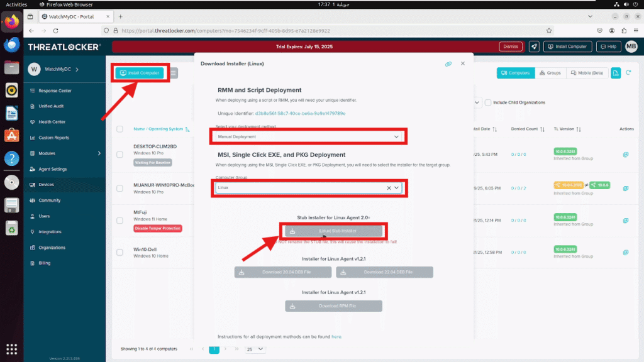This screenshot has height=362, width=644.
Task: Open Help icon in the dock
Action: point(11,158)
